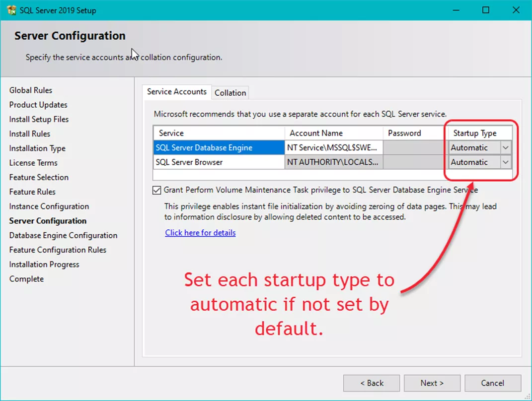Open Startup Type dropdown for Database Engine
This screenshot has width=532, height=401.
[x=505, y=148]
